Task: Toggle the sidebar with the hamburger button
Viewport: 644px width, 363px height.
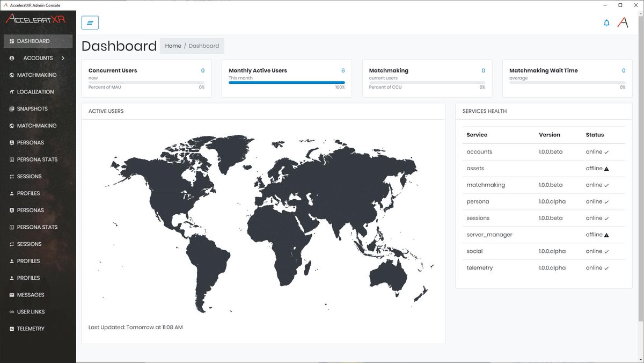Action: [x=90, y=23]
